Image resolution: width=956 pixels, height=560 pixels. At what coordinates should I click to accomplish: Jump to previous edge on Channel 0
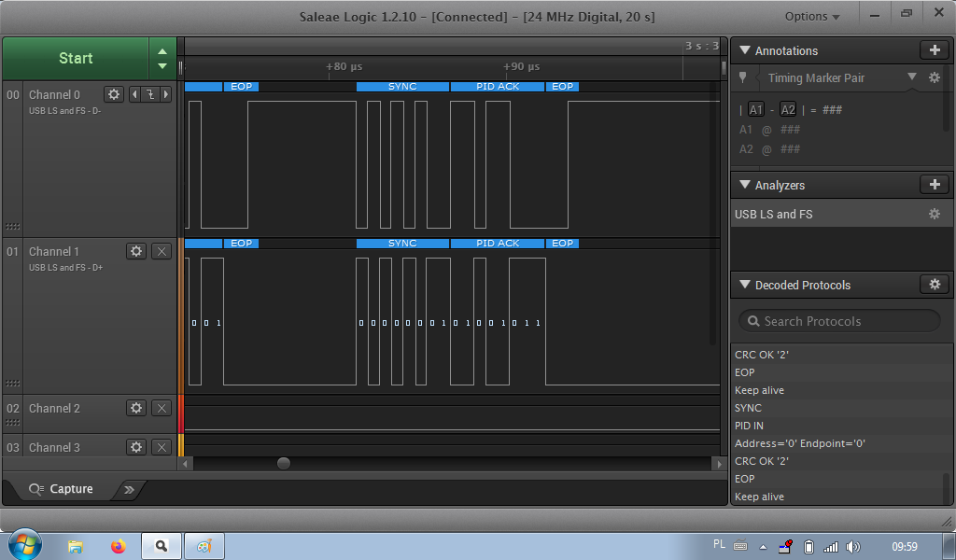pyautogui.click(x=134, y=94)
